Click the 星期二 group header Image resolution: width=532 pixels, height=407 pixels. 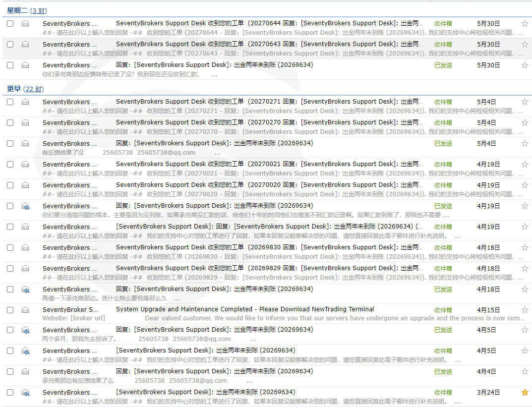[17, 11]
